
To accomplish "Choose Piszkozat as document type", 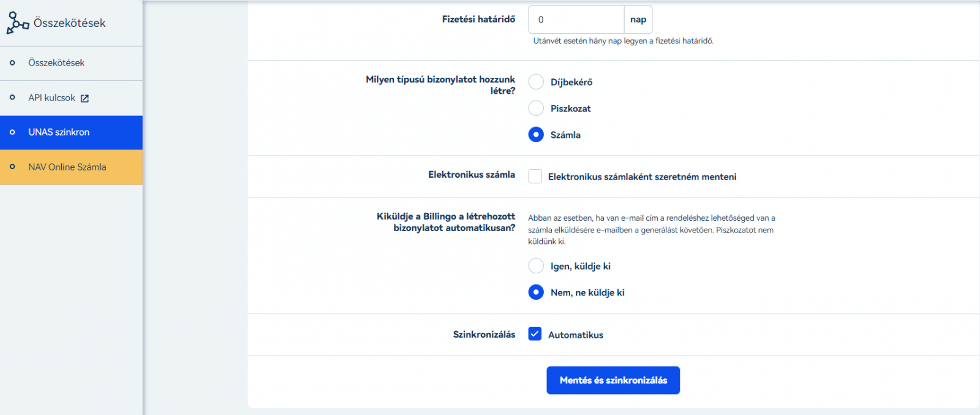I will (x=536, y=109).
